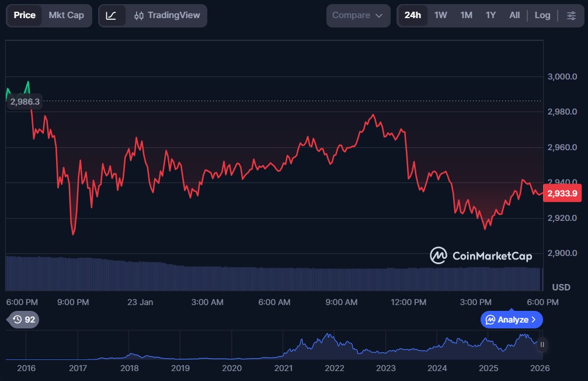The image size is (588, 381).
Task: Click the 3:00 PM price low point area label
Action: [x=476, y=302]
